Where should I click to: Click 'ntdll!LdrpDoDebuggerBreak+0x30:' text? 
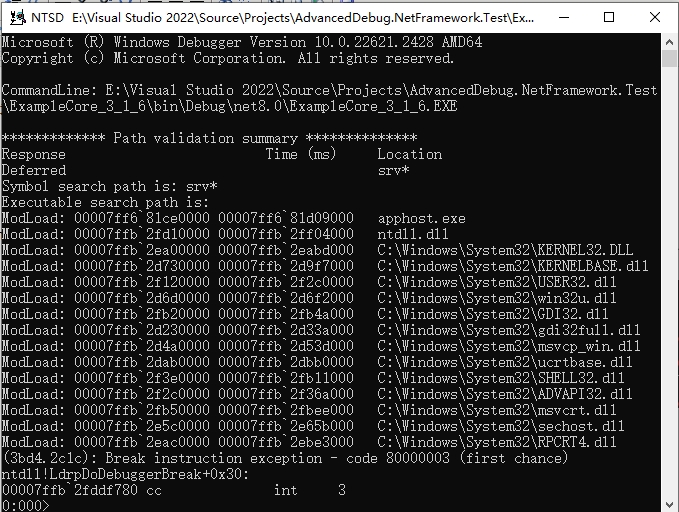(125, 475)
